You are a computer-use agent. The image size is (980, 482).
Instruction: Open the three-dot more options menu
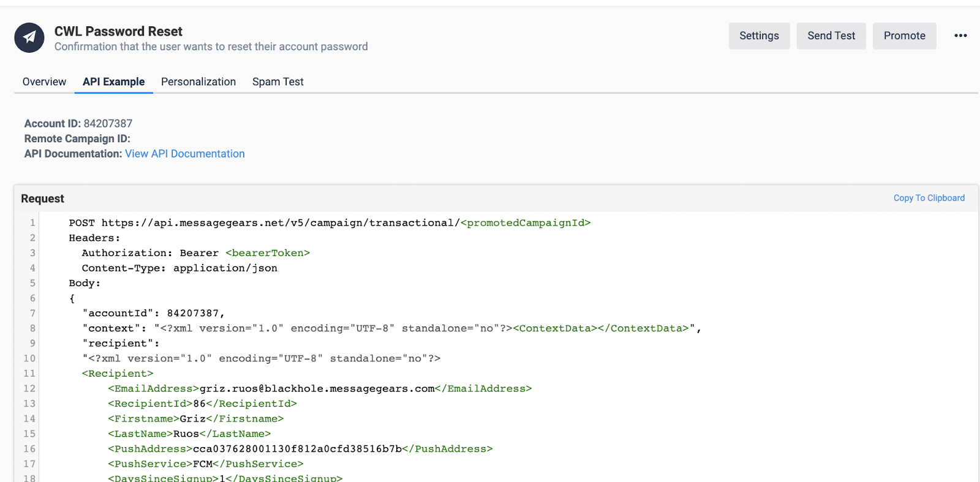pos(960,36)
